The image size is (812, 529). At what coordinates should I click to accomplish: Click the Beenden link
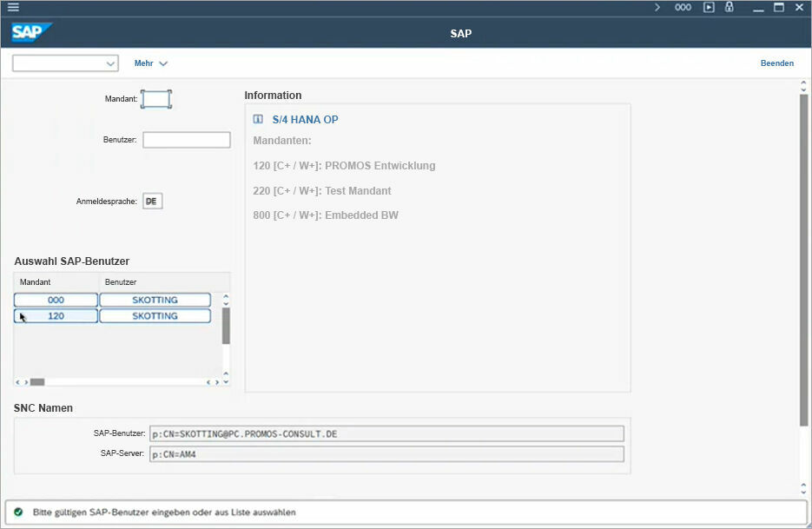coord(776,63)
